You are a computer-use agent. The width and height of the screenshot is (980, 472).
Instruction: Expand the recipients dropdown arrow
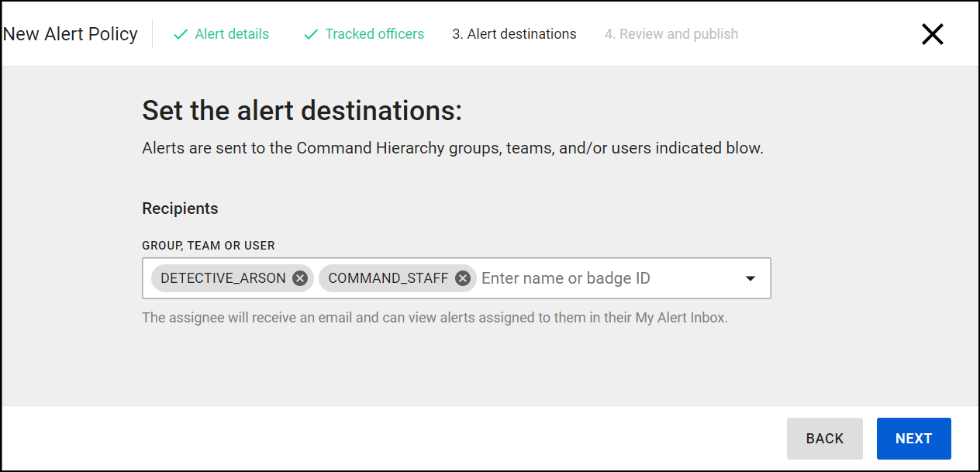point(750,278)
